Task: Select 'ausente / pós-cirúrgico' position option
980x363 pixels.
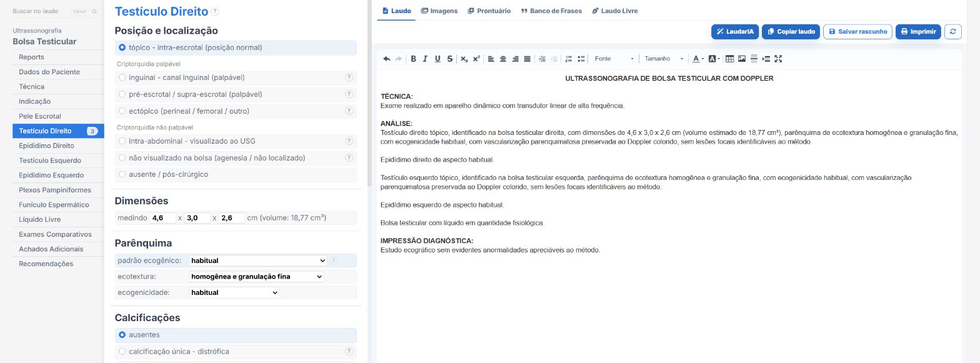Action: click(x=236, y=174)
